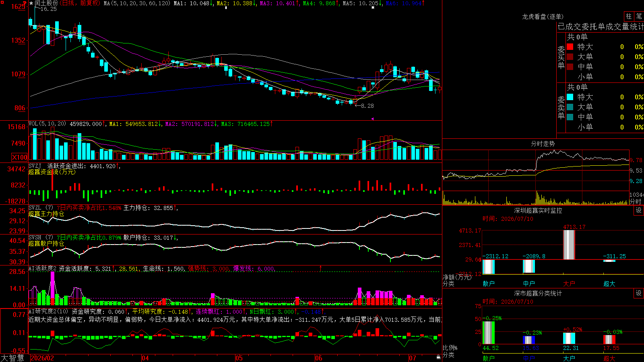644x362 pixels.
Task: Click the 分时走势 panel title
Action: pos(543,144)
